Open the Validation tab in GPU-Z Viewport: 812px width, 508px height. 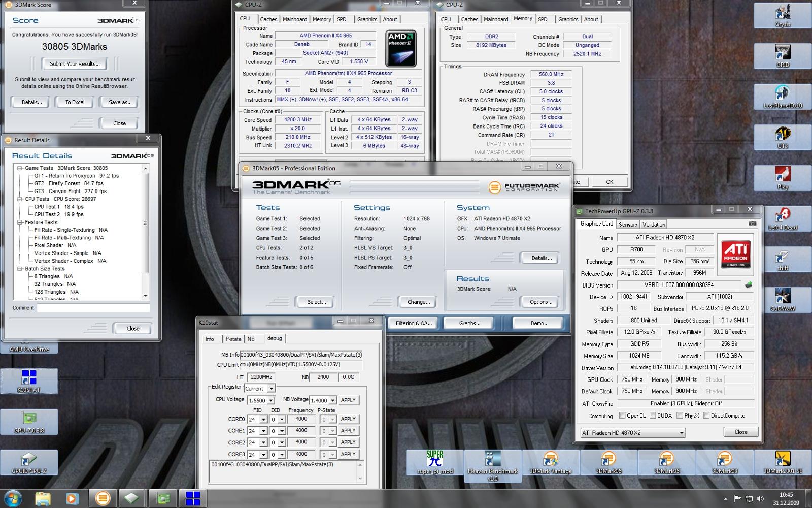(654, 224)
